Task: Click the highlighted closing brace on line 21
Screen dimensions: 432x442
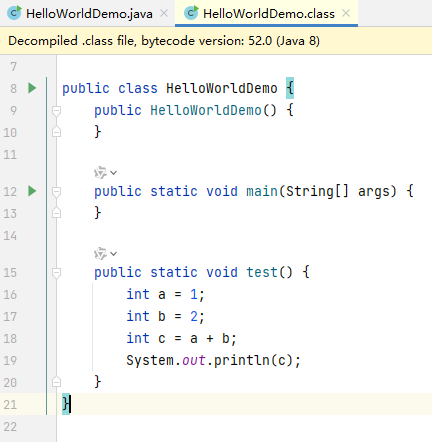Action: pos(66,404)
